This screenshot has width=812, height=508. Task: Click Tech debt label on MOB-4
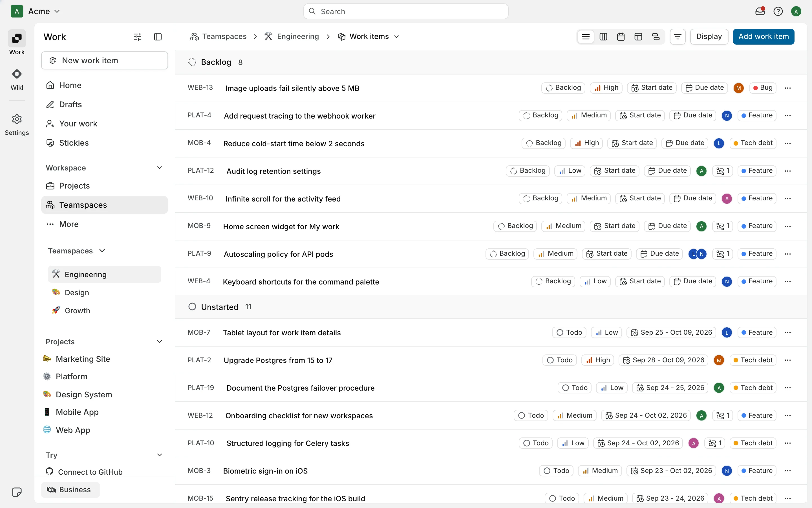pos(753,143)
